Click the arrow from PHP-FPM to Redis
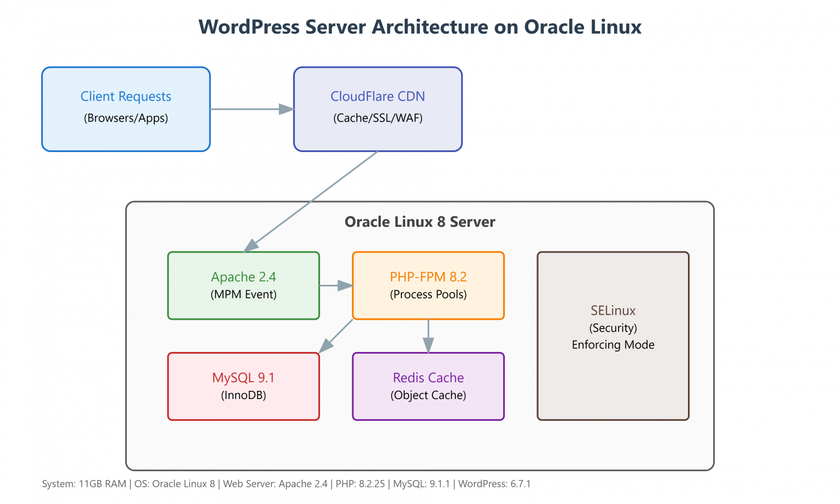The image size is (840, 504). 428,335
